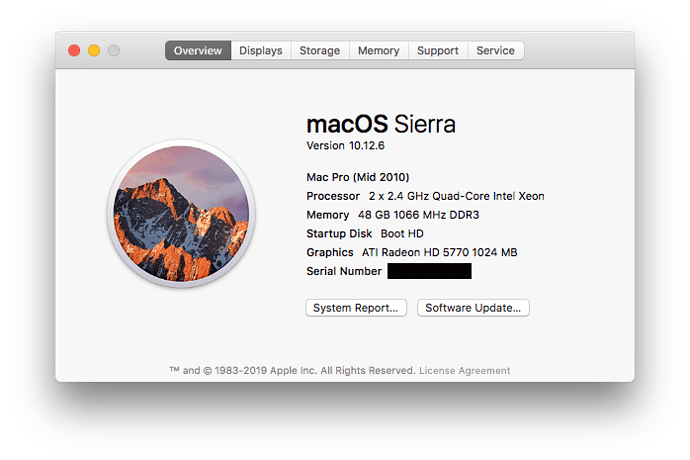Image resolution: width=690 pixels, height=460 pixels.
Task: Minimize window with the yellow button
Action: [x=94, y=50]
